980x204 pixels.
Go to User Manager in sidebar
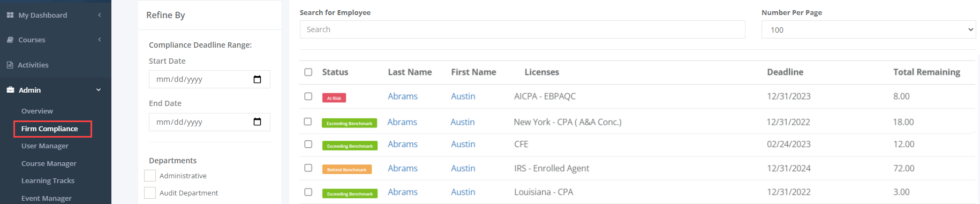point(45,146)
